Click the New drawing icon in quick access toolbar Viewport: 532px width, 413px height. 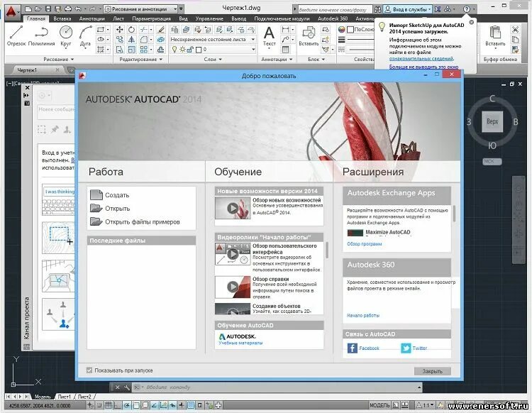[28, 9]
